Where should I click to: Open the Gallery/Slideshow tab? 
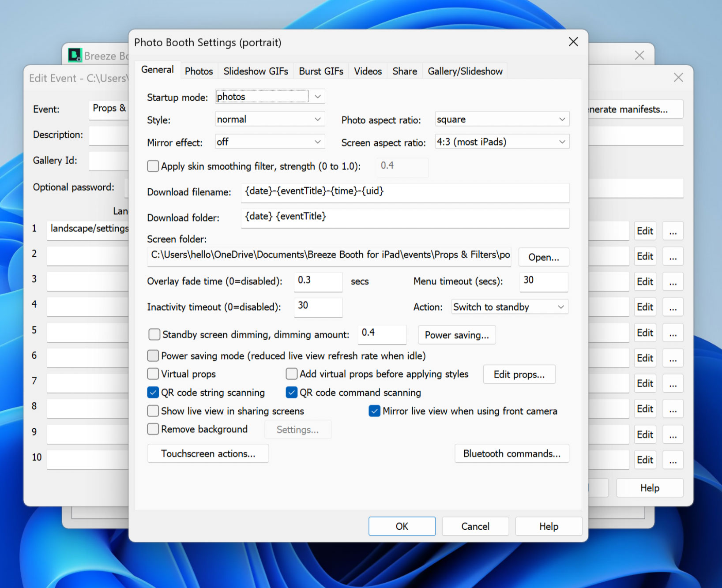465,71
